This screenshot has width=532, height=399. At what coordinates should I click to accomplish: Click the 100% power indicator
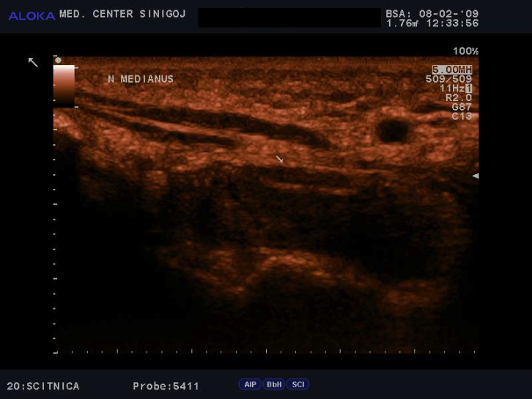tap(465, 51)
